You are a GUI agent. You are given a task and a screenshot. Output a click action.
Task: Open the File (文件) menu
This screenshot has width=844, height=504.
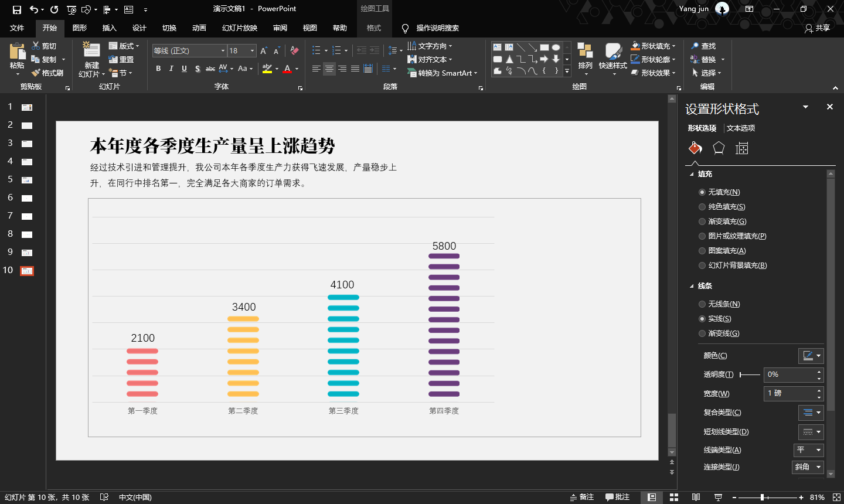pos(17,28)
